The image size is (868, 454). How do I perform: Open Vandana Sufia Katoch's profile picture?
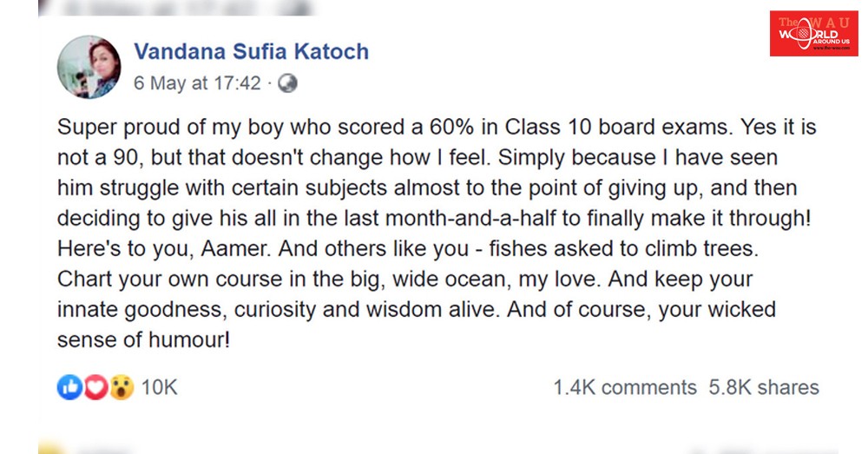[x=89, y=68]
